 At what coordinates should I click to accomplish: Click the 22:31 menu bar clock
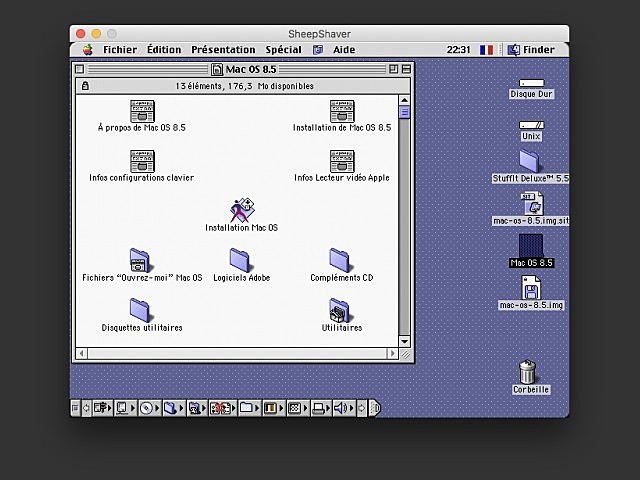pyautogui.click(x=458, y=50)
